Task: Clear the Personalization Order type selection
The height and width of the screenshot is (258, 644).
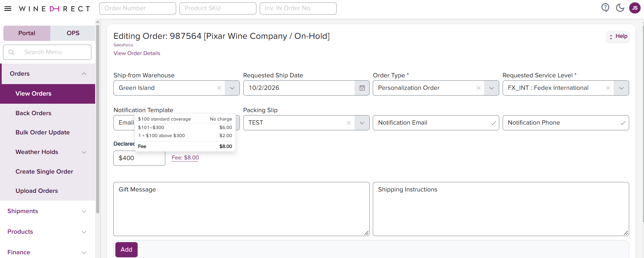Action: 478,88
